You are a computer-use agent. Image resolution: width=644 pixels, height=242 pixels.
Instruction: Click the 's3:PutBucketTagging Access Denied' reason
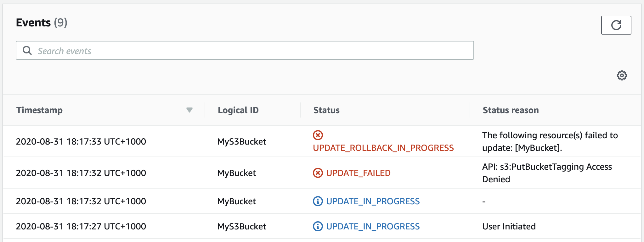(547, 173)
